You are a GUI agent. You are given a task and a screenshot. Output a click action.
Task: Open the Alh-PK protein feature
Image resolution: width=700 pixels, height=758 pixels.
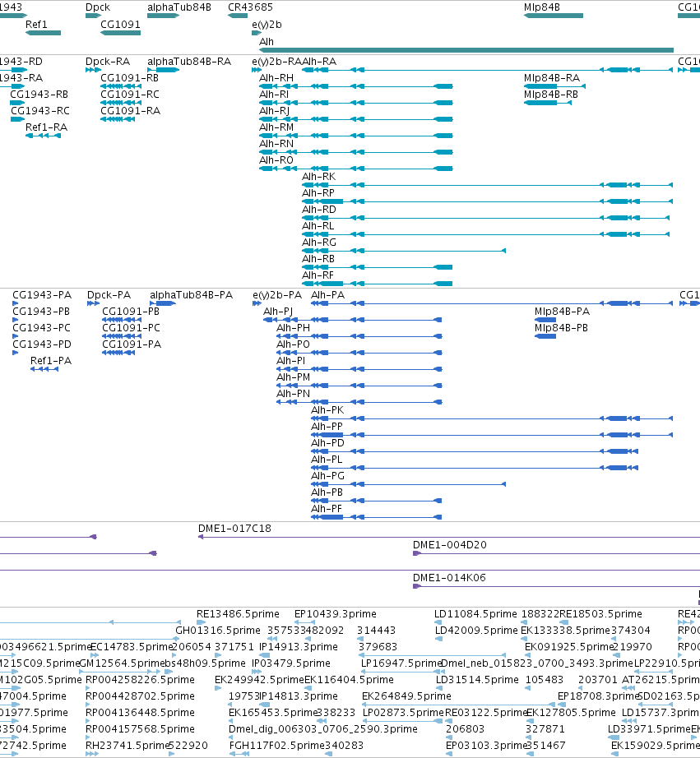click(492, 418)
